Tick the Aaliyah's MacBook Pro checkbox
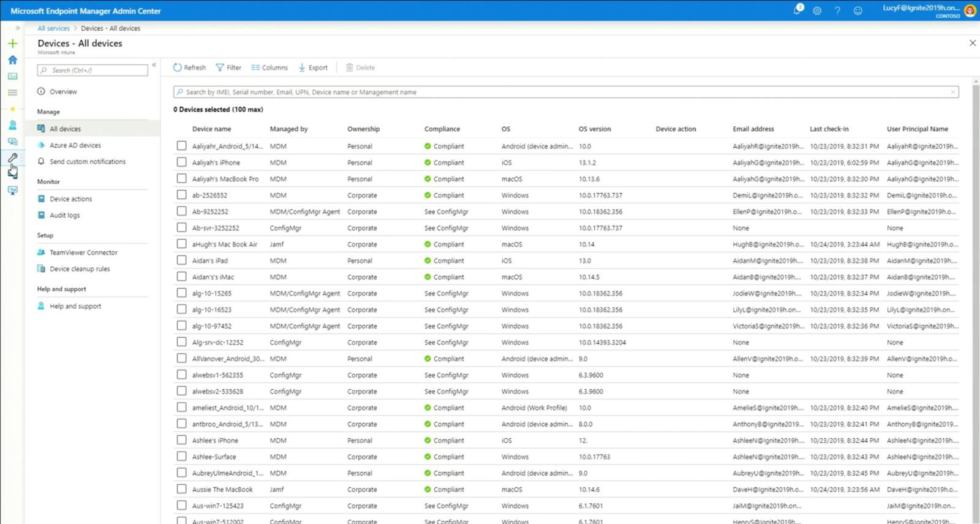The width and height of the screenshot is (980, 524). 181,178
